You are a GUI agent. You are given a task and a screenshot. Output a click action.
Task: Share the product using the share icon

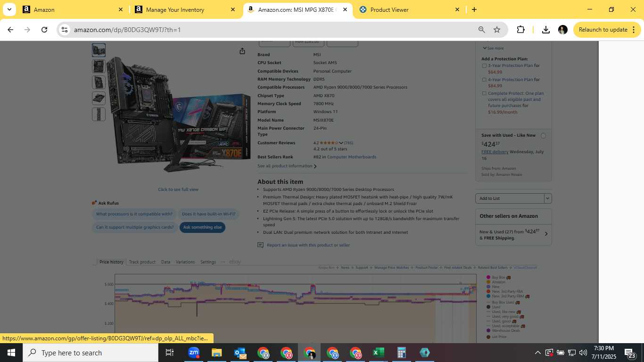coord(242,51)
